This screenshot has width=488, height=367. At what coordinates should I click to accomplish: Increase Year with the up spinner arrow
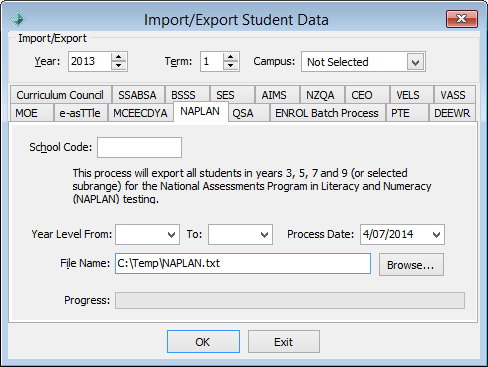click(119, 57)
